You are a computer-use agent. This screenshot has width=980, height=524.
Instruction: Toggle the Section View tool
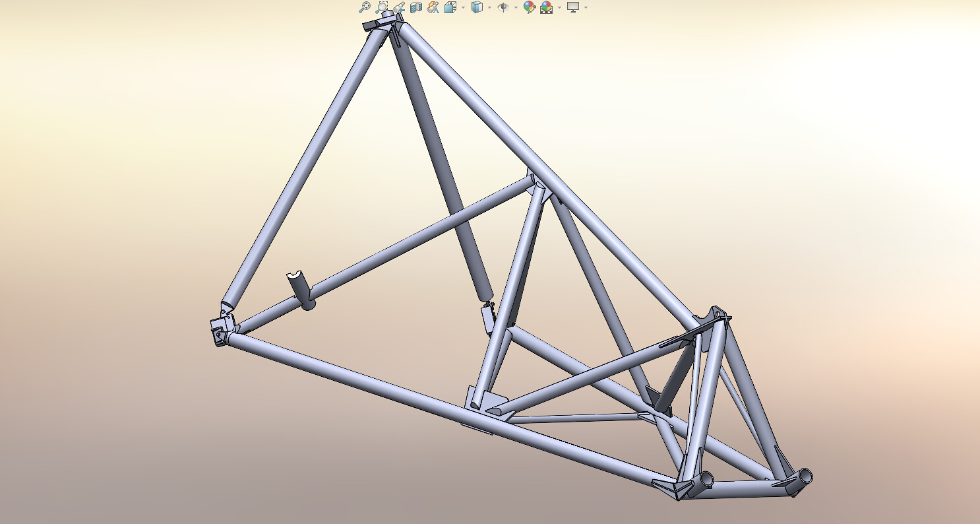[x=416, y=7]
